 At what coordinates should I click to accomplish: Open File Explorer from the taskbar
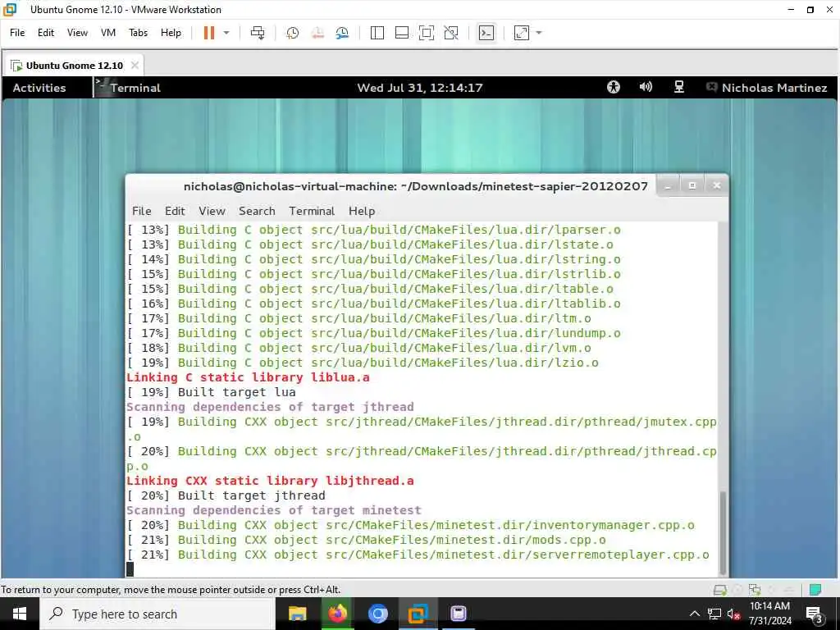tap(297, 614)
